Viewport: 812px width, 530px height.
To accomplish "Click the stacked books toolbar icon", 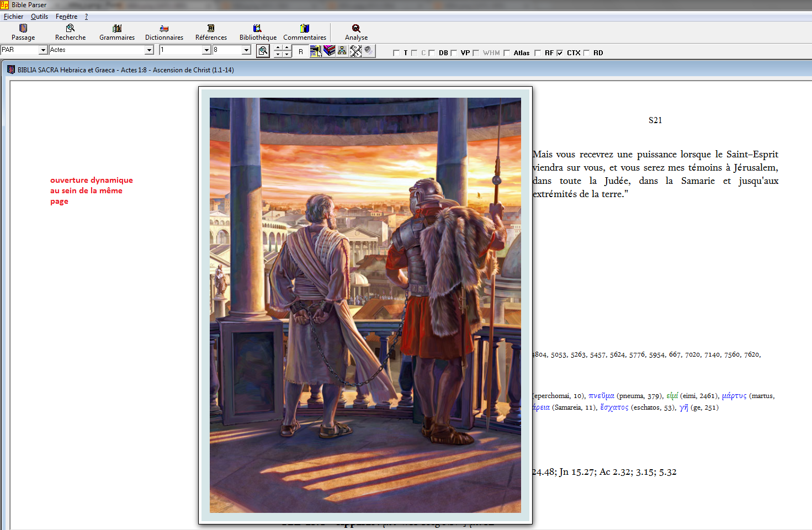I will 330,51.
